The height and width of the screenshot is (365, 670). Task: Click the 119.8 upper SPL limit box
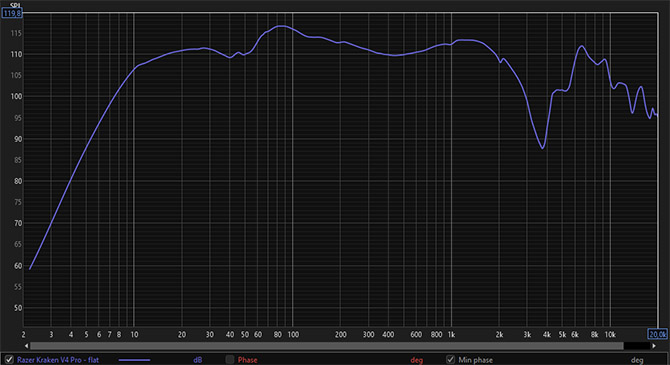[x=12, y=13]
